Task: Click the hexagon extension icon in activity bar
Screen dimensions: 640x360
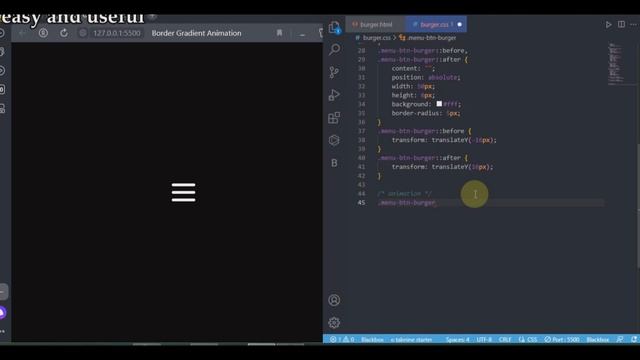Action: [334, 140]
